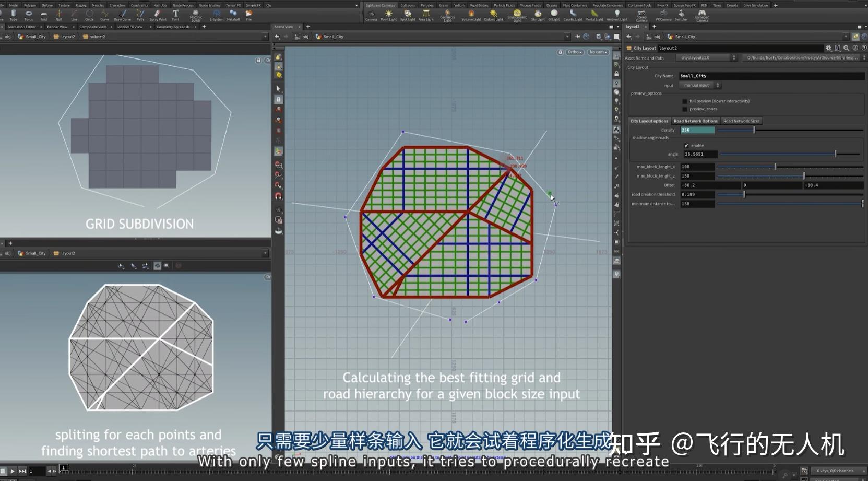Viewport: 868px width, 481px height.
Task: Check the preview_zones option
Action: point(685,109)
